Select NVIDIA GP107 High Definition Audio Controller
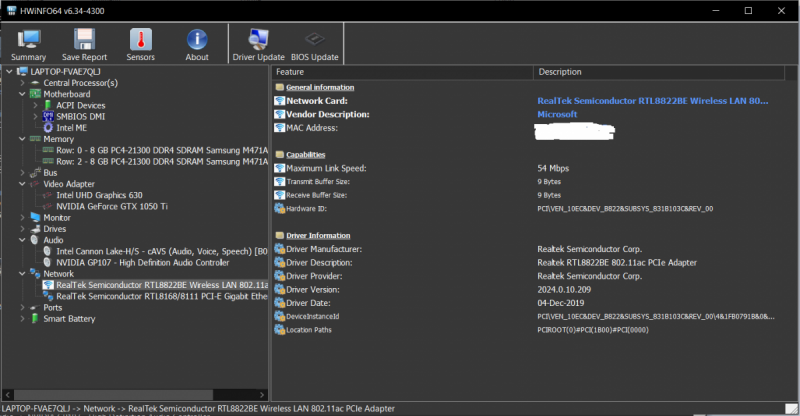The height and width of the screenshot is (416, 800). coord(142,262)
